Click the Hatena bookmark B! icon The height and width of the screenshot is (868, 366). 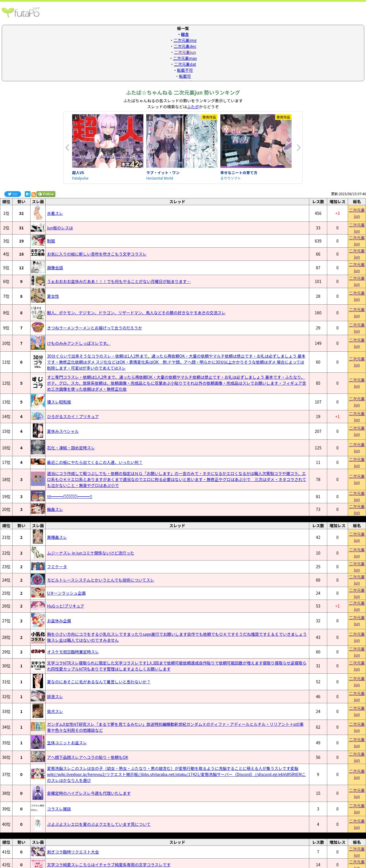(x=28, y=194)
